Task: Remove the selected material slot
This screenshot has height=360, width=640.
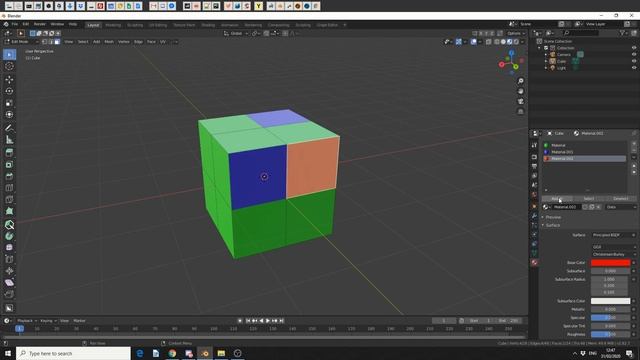Action: [x=634, y=150]
